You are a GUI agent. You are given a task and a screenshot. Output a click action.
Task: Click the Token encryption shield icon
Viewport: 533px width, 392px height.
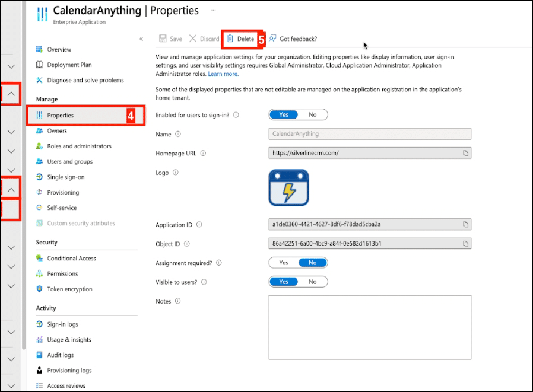pos(39,289)
